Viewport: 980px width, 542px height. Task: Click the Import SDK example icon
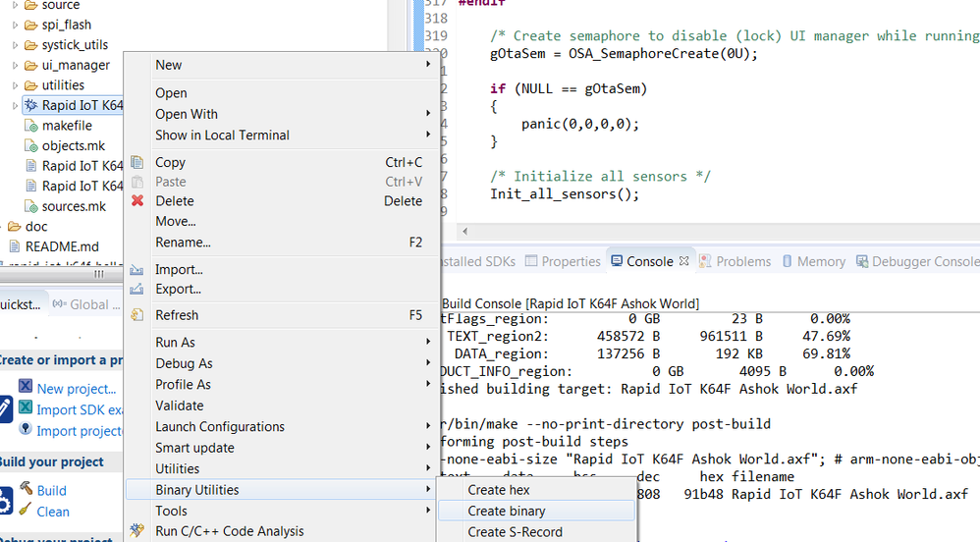(26, 408)
